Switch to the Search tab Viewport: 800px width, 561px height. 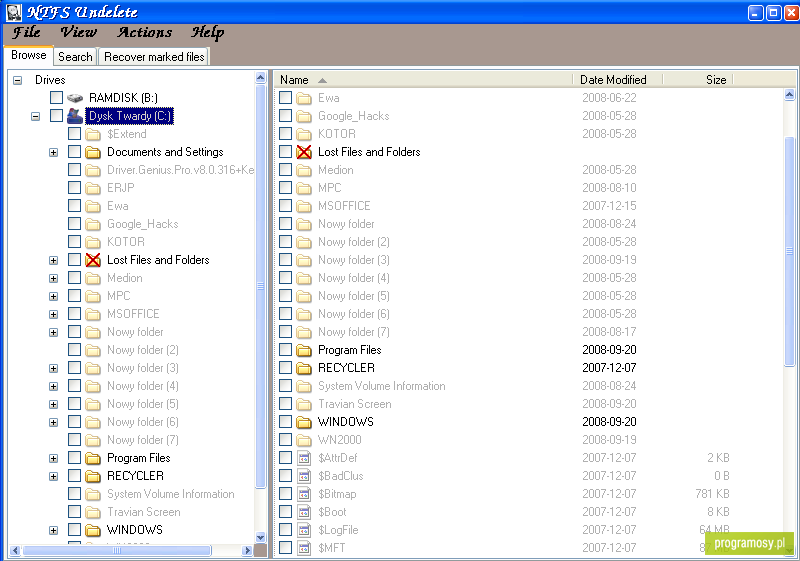coord(75,57)
